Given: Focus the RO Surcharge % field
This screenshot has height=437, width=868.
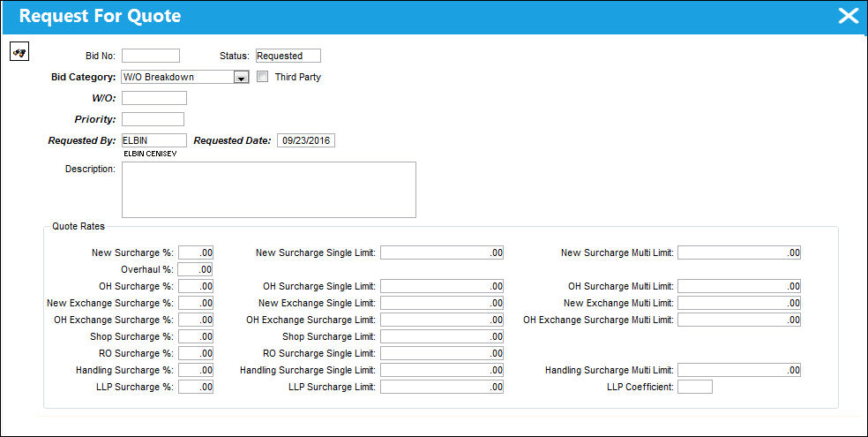Looking at the screenshot, I should click(196, 353).
